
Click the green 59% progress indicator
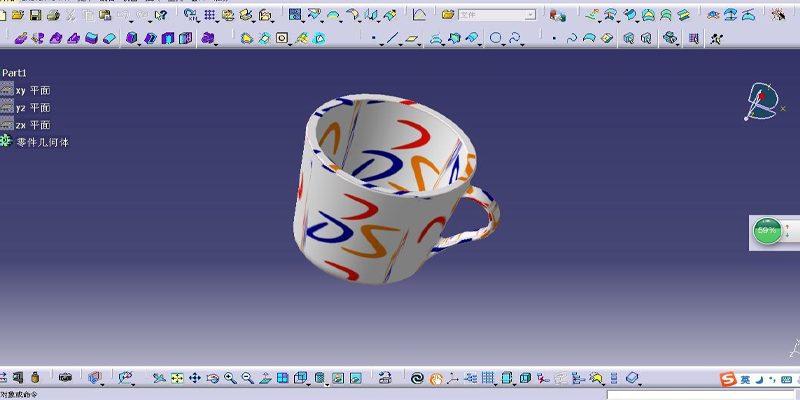click(768, 231)
